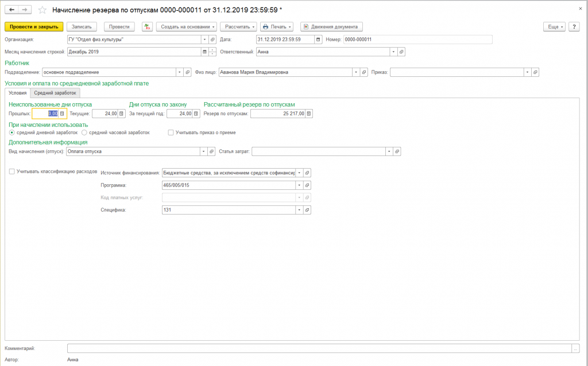Expand Вид начисления (отпуск) dropdown
The height and width of the screenshot is (366, 588).
pyautogui.click(x=203, y=151)
